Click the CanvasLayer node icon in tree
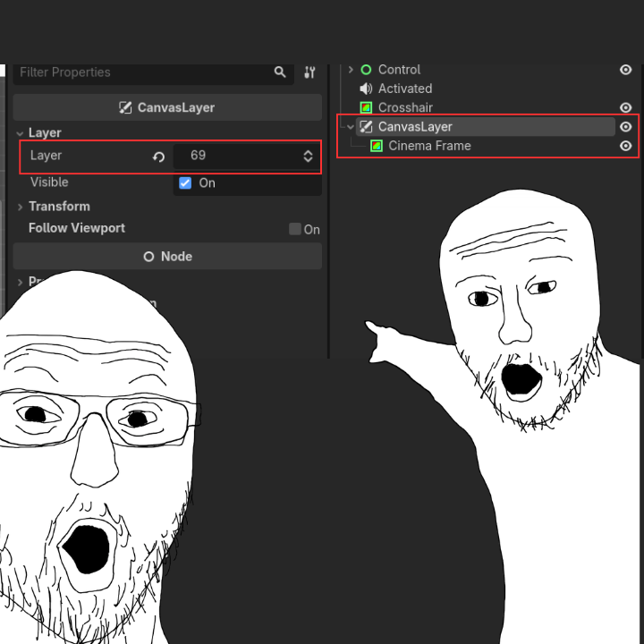644x644 pixels. (x=366, y=127)
